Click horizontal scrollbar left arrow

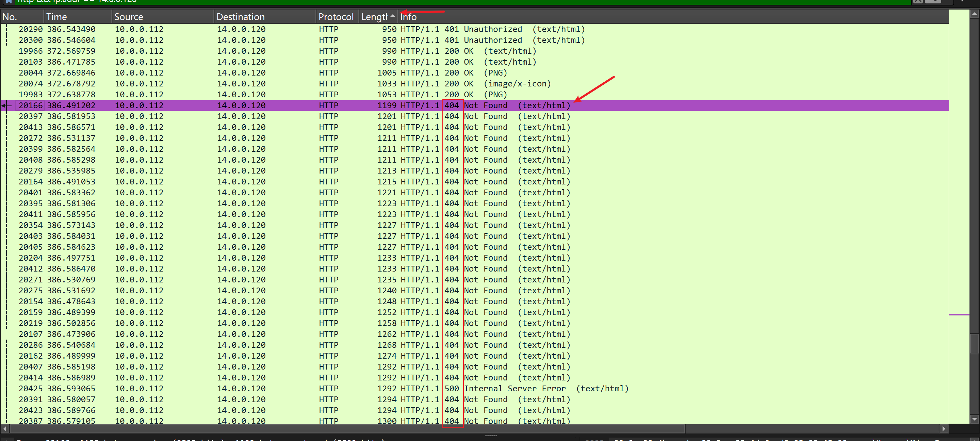pos(4,428)
